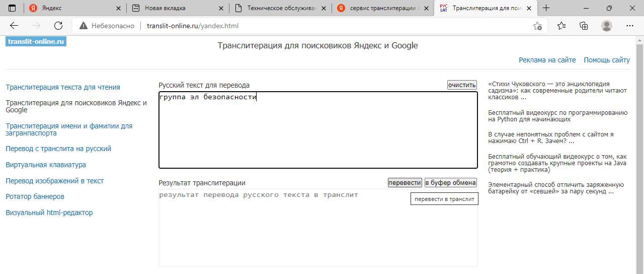Open "Перевод с транслита на русский" link

coord(58,149)
